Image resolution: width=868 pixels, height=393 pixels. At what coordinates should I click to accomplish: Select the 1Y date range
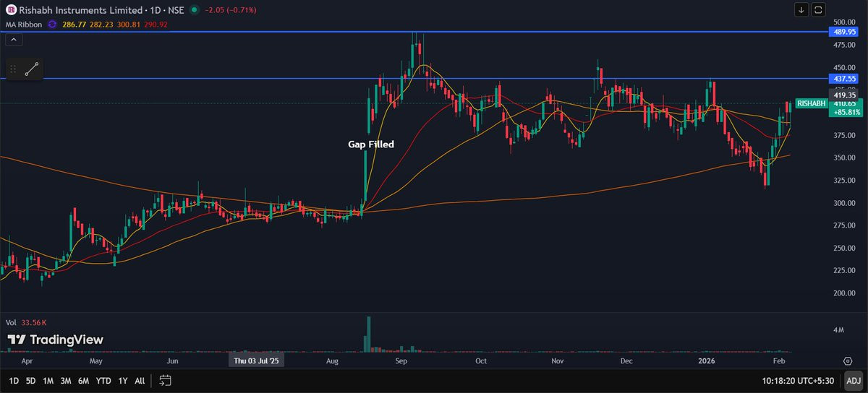122,380
